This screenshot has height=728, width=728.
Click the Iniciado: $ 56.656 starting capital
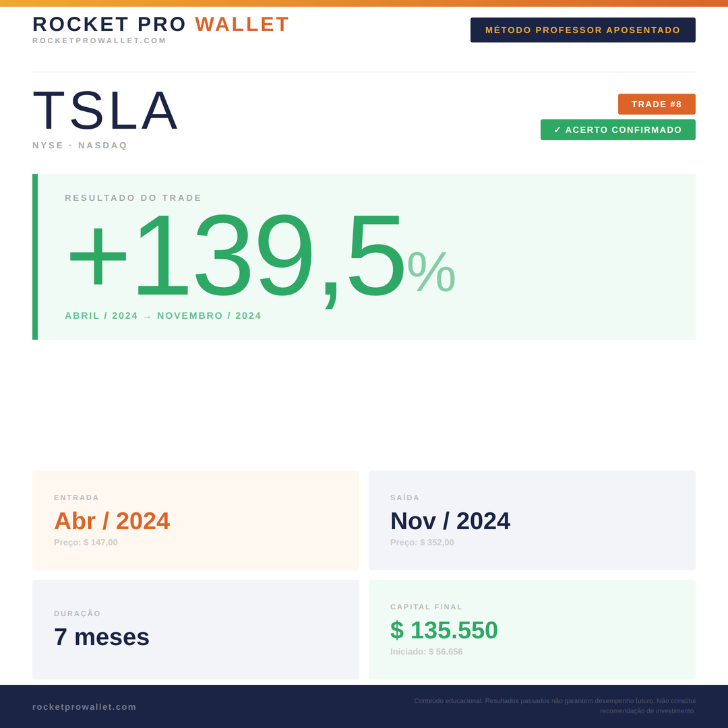point(426,652)
